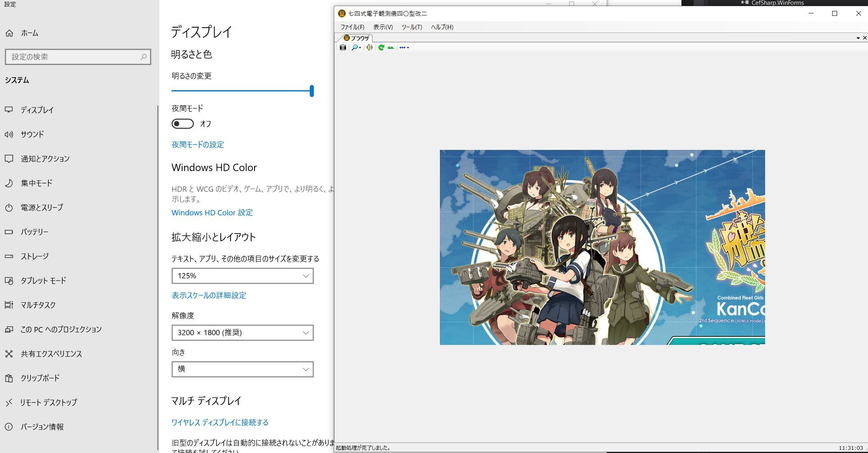Toggle the mute speaker icon

coord(369,48)
